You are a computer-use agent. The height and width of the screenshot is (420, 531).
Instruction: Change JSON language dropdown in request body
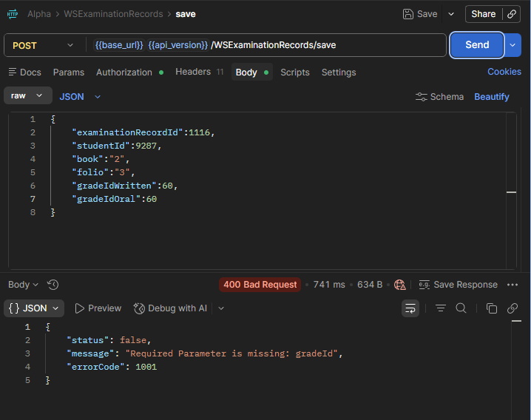80,97
